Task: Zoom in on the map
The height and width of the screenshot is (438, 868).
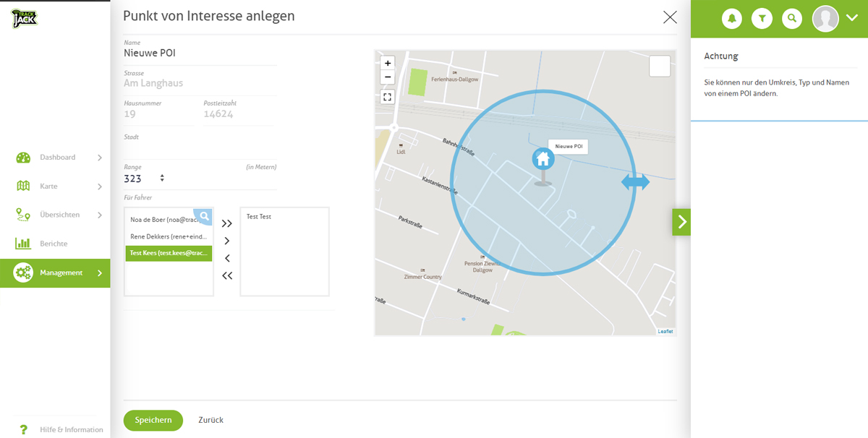Action: [388, 64]
